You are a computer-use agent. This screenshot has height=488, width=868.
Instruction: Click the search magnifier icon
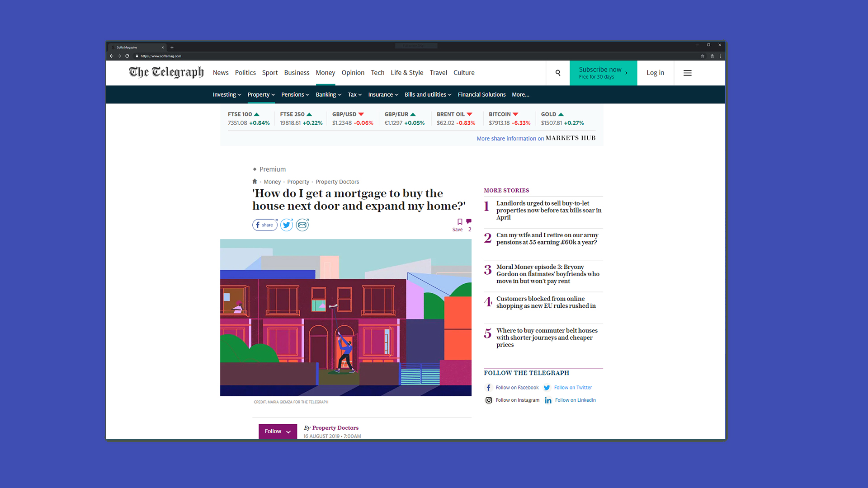[x=558, y=73]
